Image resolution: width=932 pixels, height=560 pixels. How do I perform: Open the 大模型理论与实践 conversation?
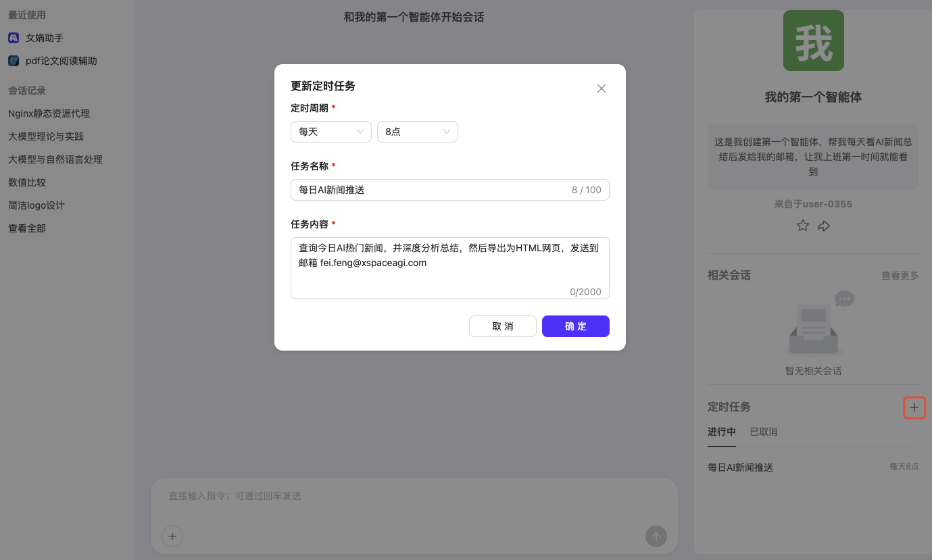(46, 136)
